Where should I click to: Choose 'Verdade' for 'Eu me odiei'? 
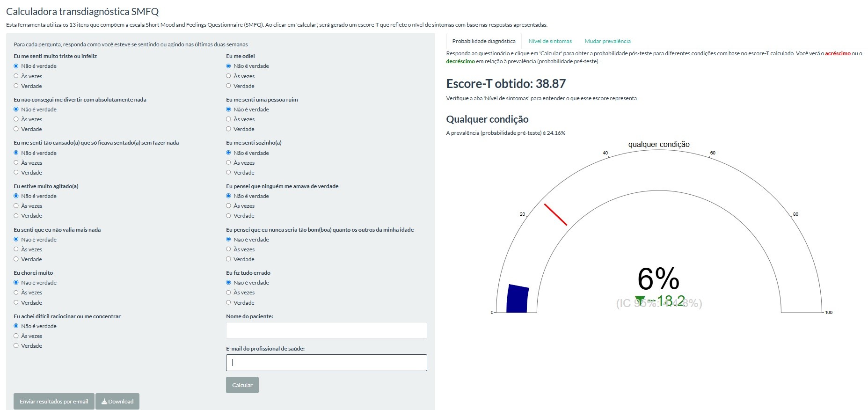click(229, 86)
